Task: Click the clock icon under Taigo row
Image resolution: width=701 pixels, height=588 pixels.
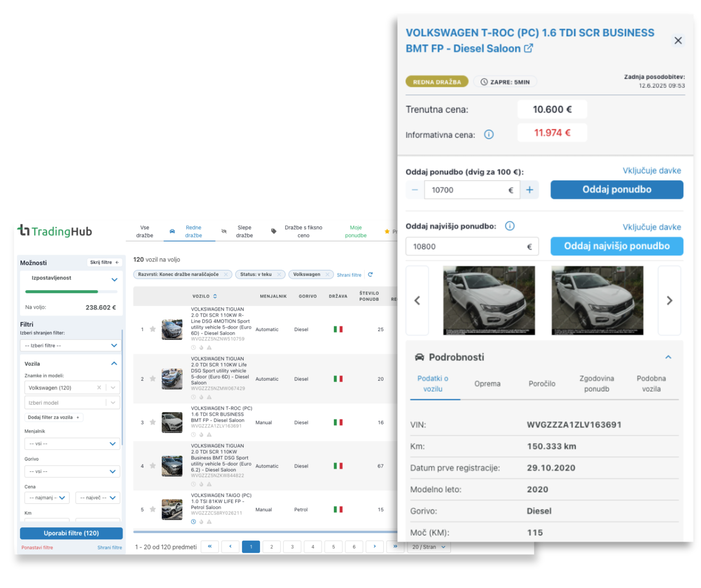Action: pos(193,522)
